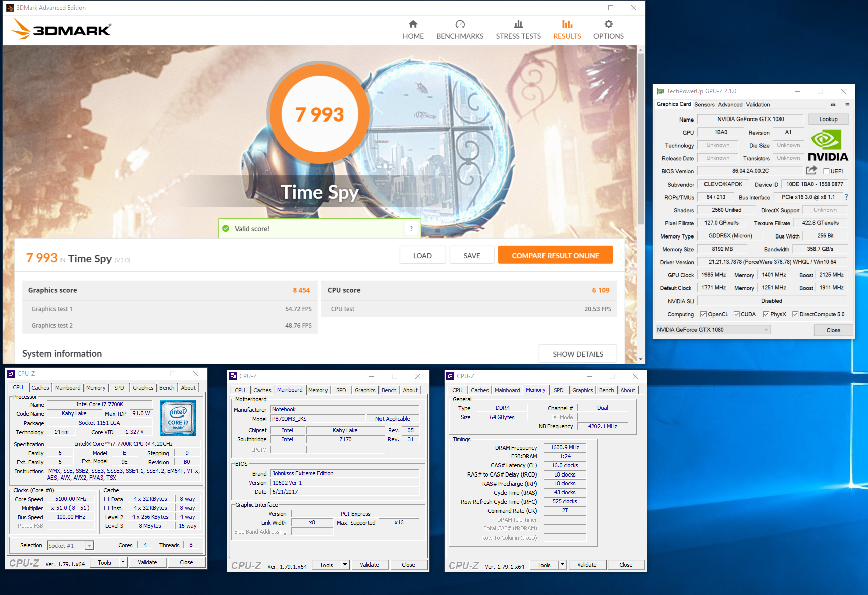Open STRESS TESTS in 3DMark
This screenshot has width=868, height=595.
click(x=518, y=30)
